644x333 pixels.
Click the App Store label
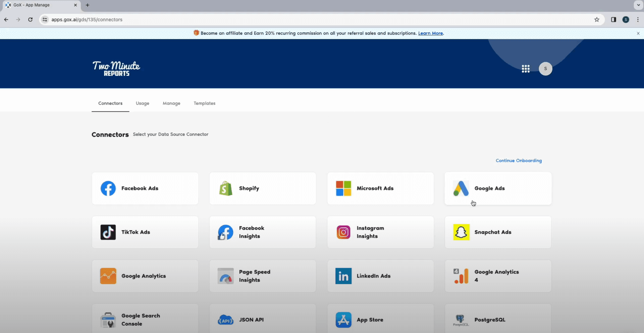coord(370,320)
